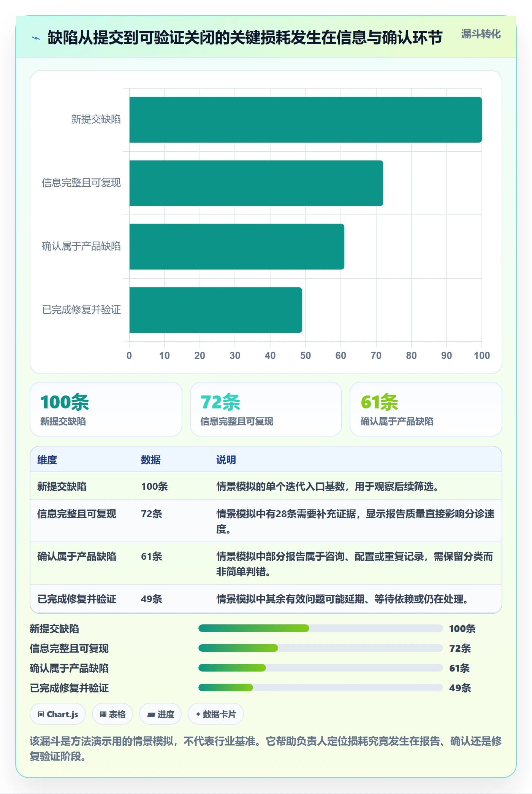Click the 72条 data card
Viewport: 532px width, 794px height.
[x=266, y=409]
